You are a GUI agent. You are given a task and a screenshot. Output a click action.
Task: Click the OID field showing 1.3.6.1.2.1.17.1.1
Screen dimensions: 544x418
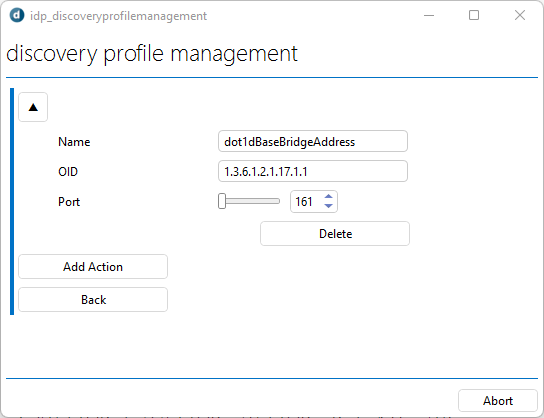click(313, 171)
